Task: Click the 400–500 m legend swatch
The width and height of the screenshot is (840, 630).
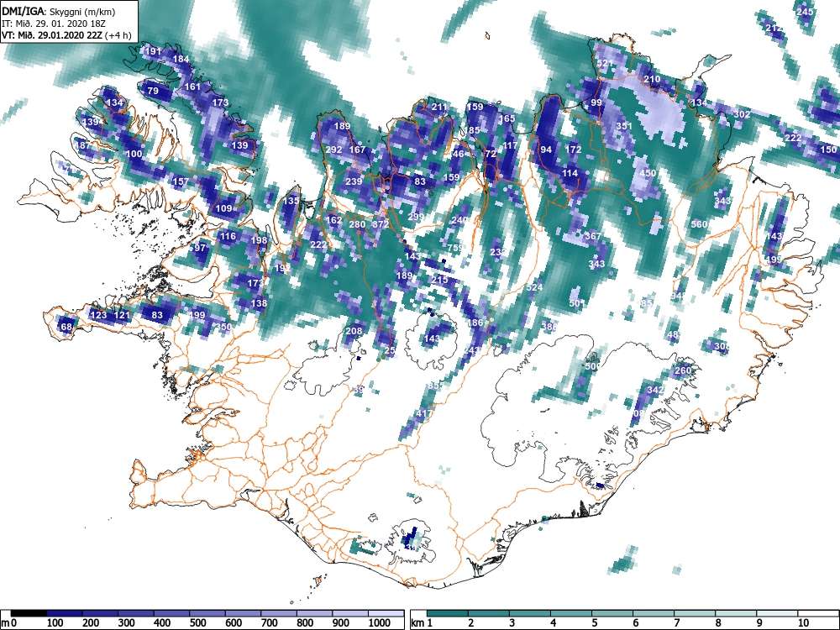Action: point(172,613)
